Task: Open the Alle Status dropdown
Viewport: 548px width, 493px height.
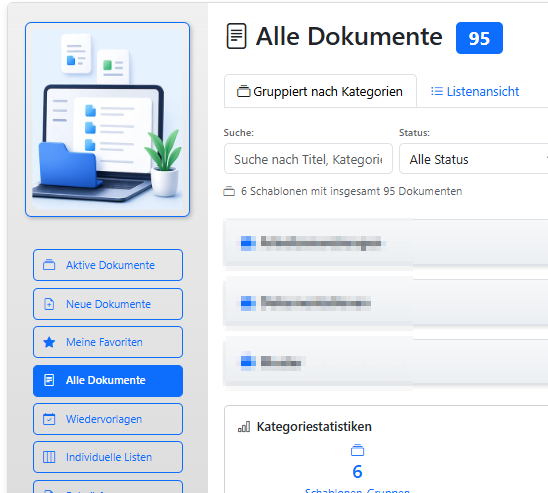Action: [x=474, y=159]
